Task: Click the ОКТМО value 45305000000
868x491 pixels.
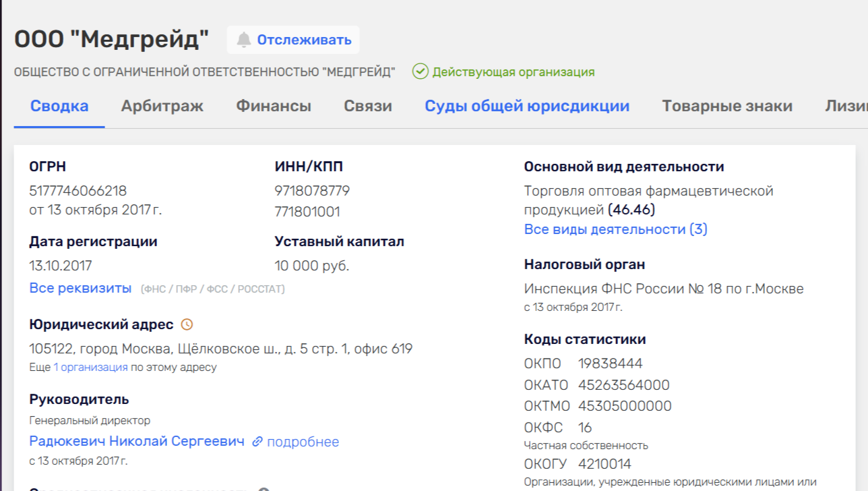Action: (625, 406)
